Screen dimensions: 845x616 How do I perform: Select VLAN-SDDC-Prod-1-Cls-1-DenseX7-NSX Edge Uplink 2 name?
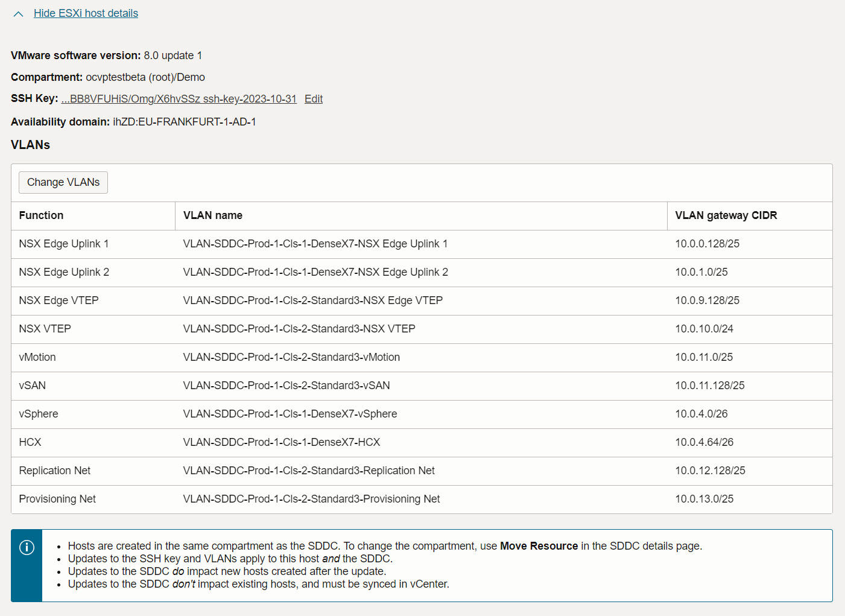click(x=315, y=272)
